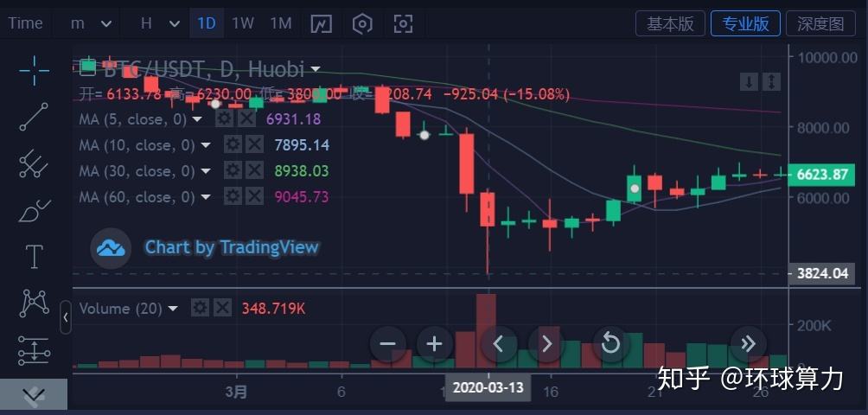The image size is (868, 415).
Task: Click the MA 5 value 6931.18
Action: pos(293,119)
